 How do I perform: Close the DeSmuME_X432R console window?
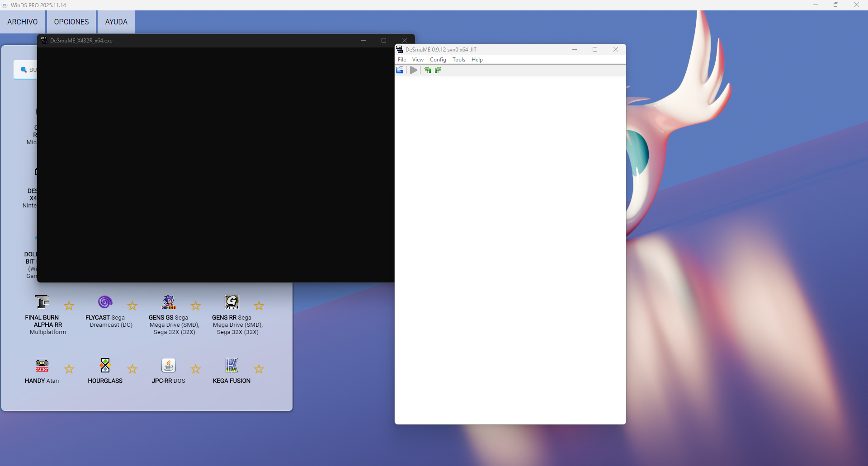click(x=405, y=40)
